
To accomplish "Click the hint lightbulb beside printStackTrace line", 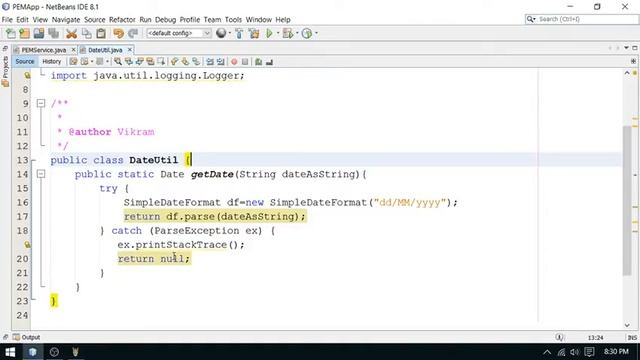I will 27,244.
